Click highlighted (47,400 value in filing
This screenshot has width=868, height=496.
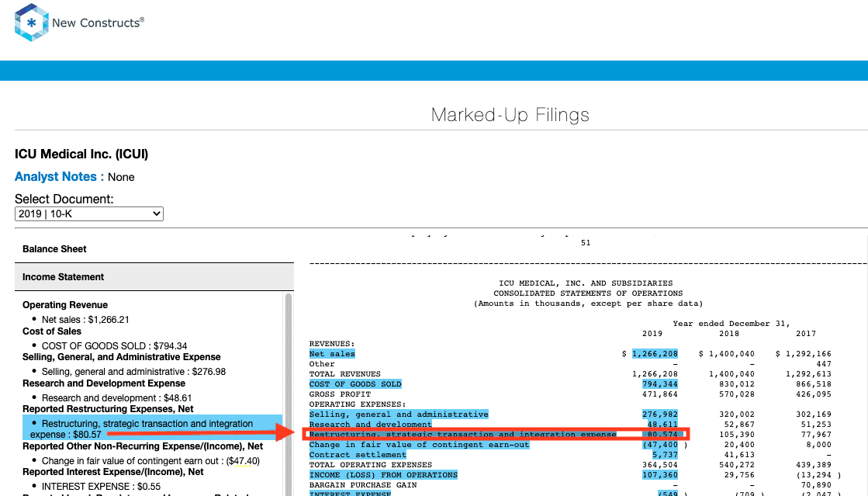(660, 445)
